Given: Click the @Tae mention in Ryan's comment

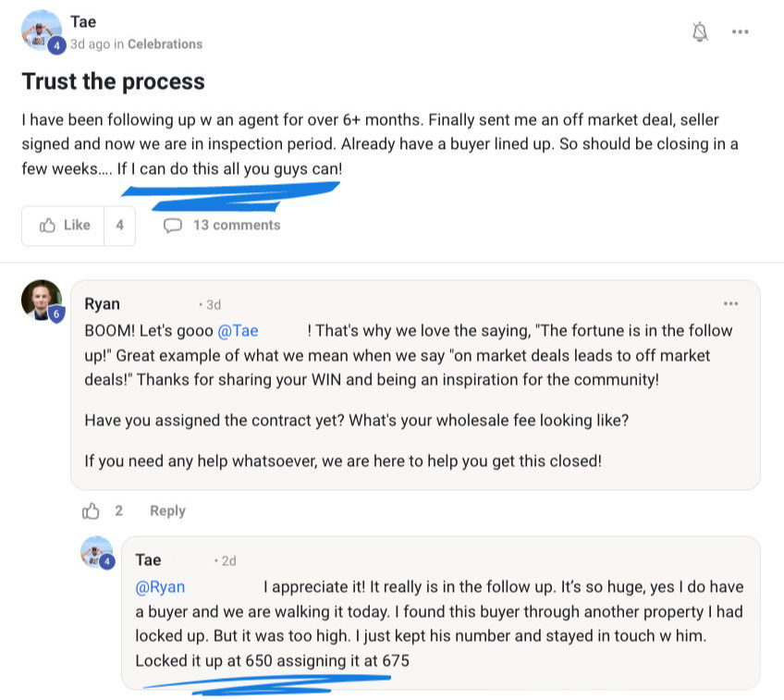Looking at the screenshot, I should pyautogui.click(x=238, y=330).
